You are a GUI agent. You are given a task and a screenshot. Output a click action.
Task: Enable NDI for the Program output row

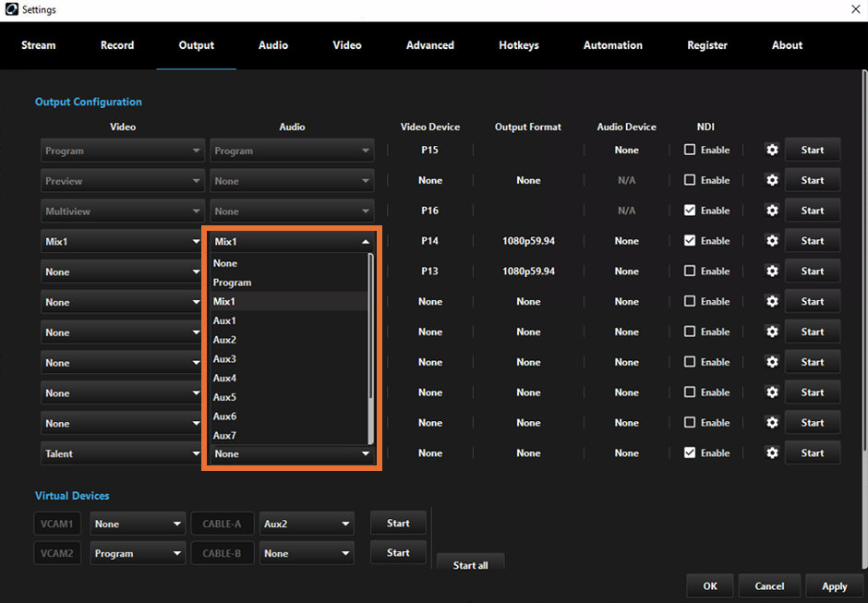click(x=688, y=150)
